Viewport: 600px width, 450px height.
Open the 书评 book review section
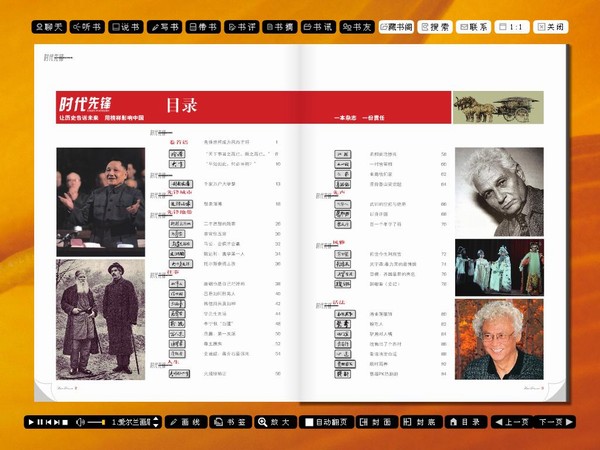242,27
